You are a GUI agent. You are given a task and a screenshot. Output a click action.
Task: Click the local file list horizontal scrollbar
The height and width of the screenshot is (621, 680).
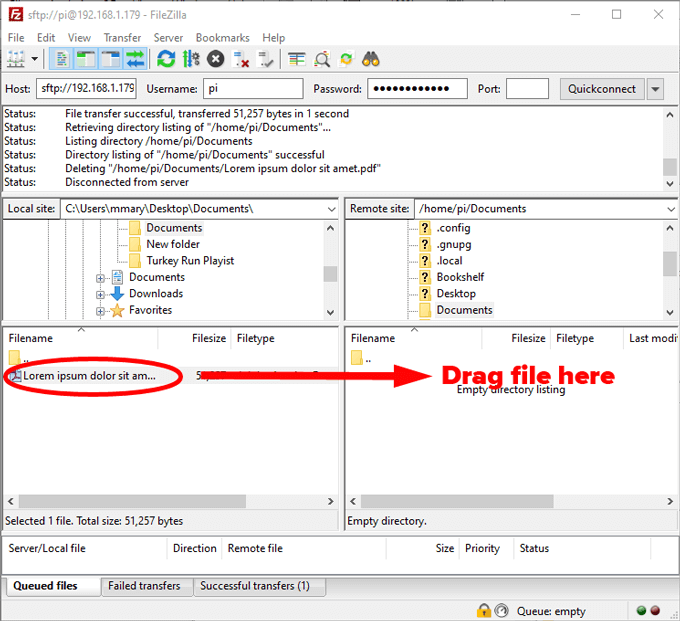[x=170, y=501]
